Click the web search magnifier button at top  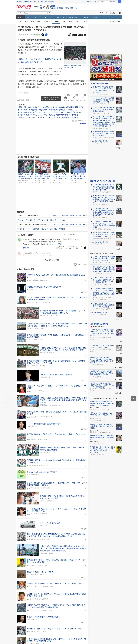[120, 2]
